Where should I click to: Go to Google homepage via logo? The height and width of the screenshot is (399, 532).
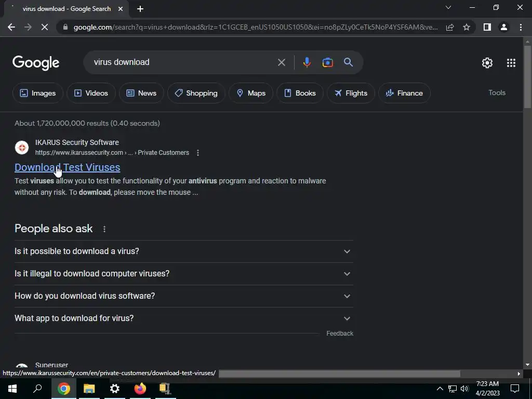tap(36, 63)
